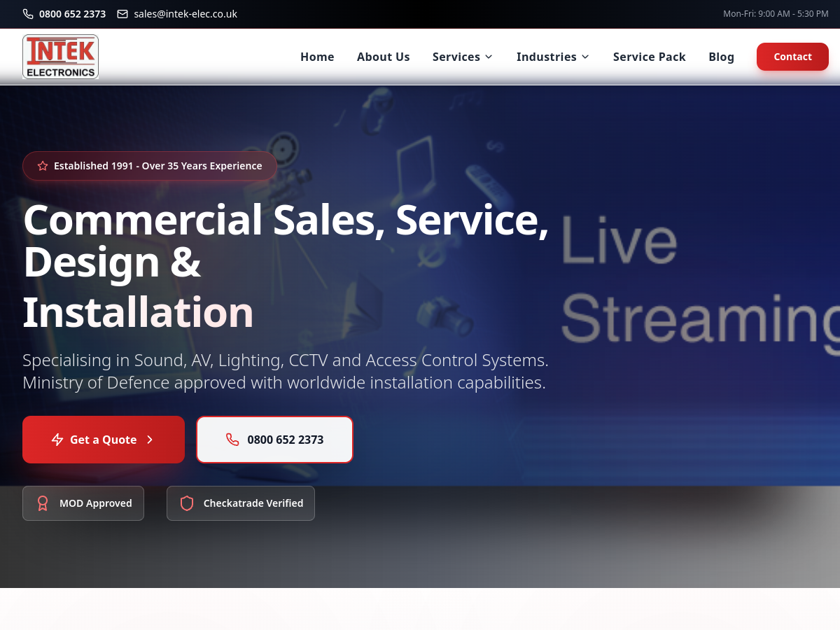Expand the Services dropdown chevron
This screenshot has width=840, height=630.
489,57
